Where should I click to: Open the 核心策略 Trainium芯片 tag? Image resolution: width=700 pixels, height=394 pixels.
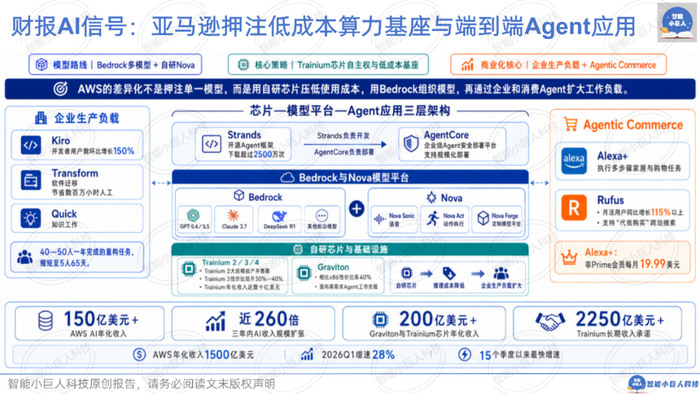coord(328,65)
